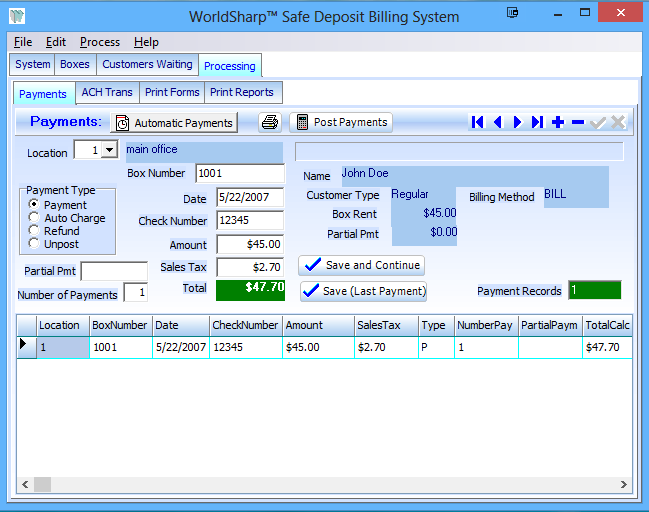Go to the previous payment record
This screenshot has height=512, width=649.
[x=498, y=122]
